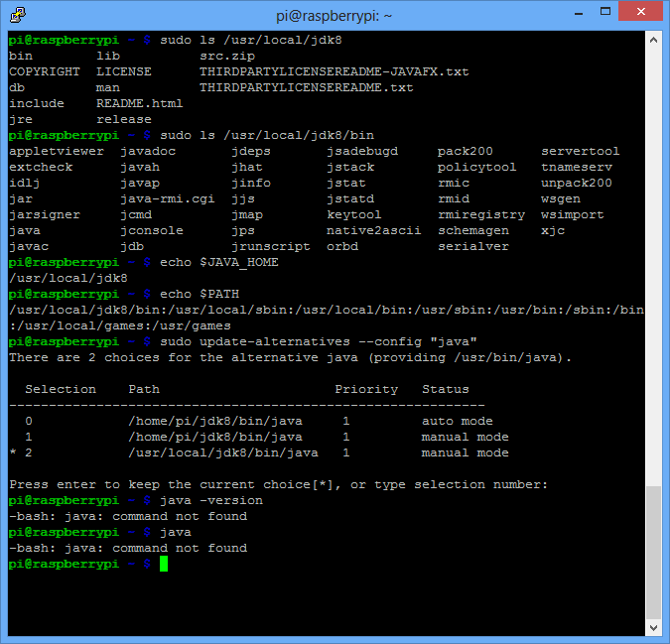Click 'auto mode' status in row 0
Image resolution: width=670 pixels, height=644 pixels.
click(458, 421)
